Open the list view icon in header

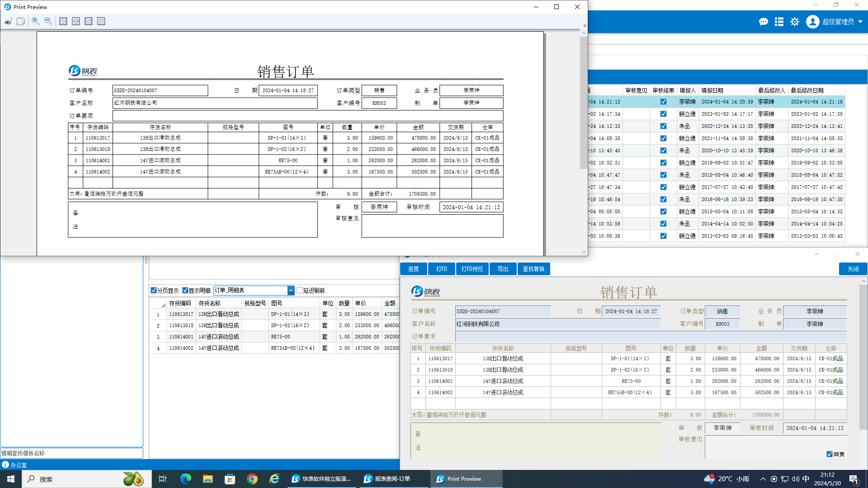point(779,22)
